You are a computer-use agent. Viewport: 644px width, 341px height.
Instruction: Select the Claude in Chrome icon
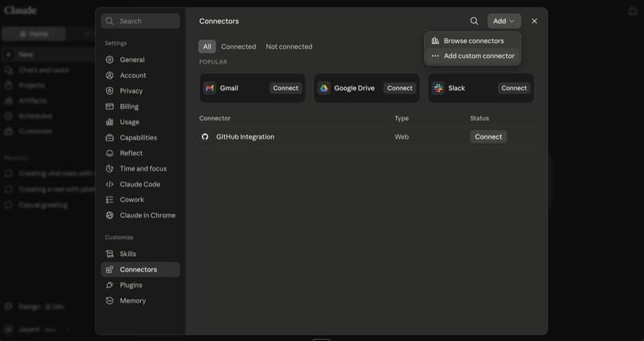pyautogui.click(x=109, y=215)
